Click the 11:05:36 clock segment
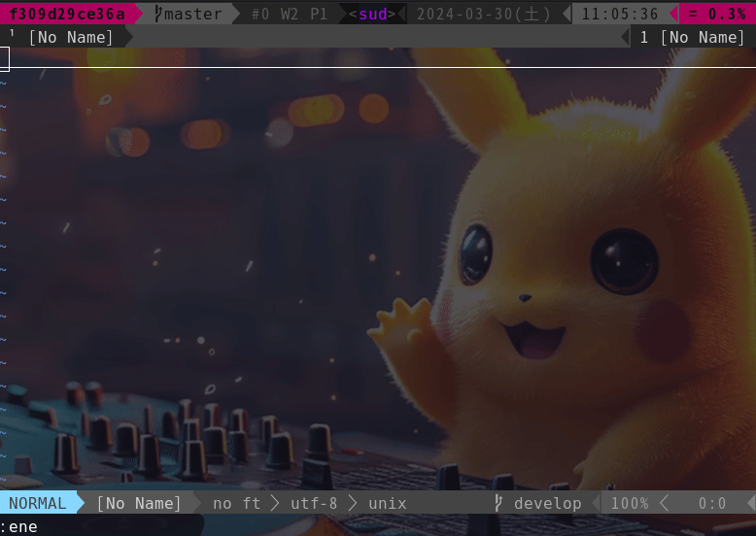The height and width of the screenshot is (536, 756). pos(620,14)
